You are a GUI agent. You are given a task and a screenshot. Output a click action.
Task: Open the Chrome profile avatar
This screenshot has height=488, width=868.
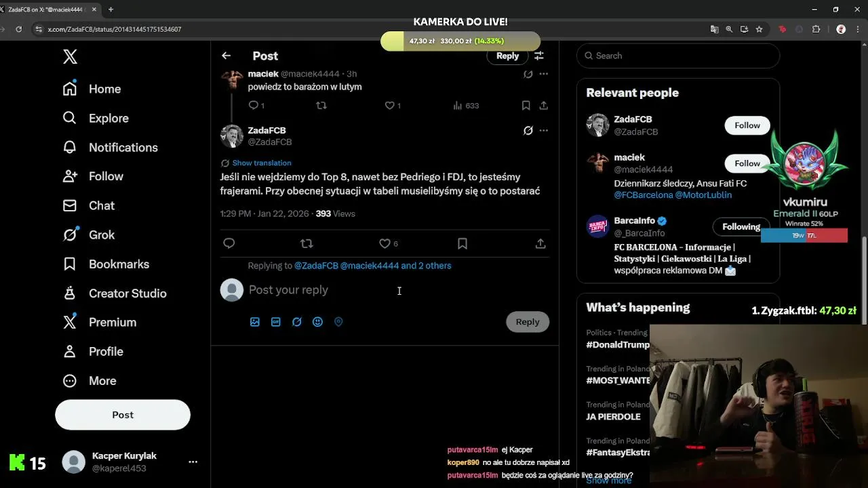(841, 29)
